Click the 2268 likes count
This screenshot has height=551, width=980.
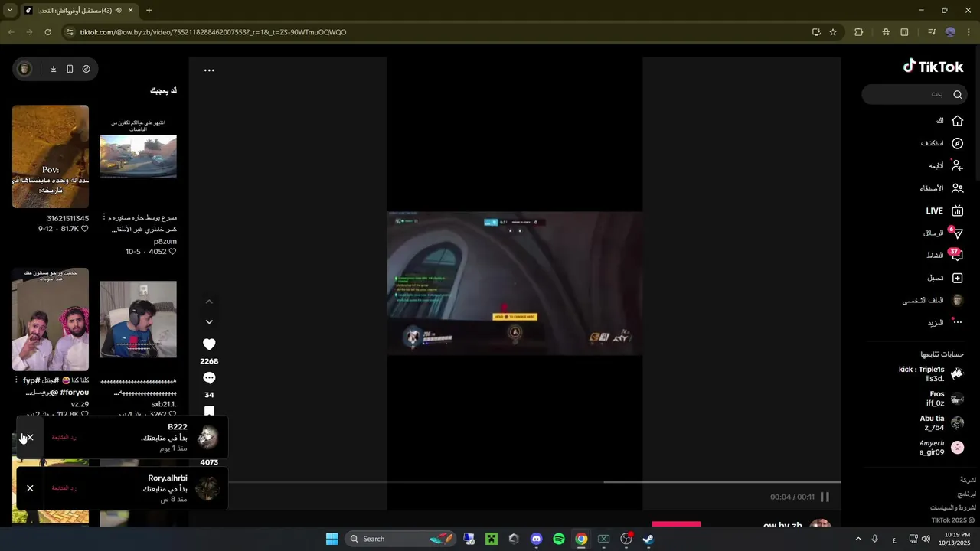point(209,361)
